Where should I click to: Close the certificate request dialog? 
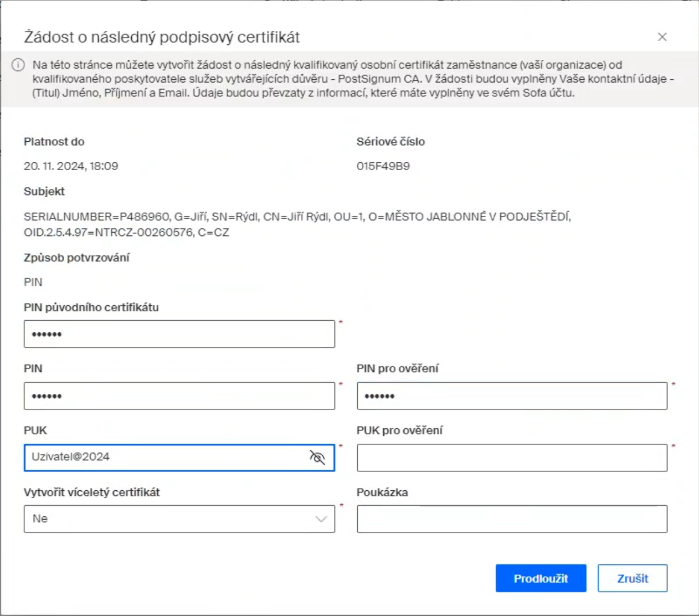662,37
